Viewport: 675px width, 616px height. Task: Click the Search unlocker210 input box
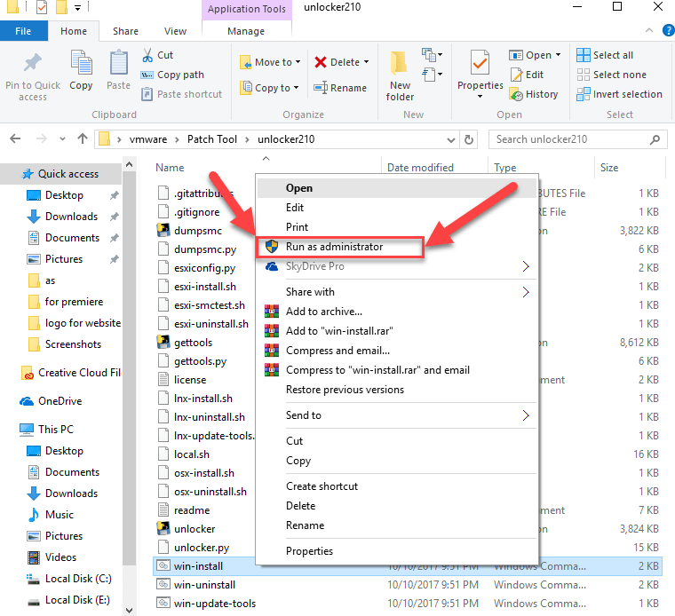(x=568, y=139)
